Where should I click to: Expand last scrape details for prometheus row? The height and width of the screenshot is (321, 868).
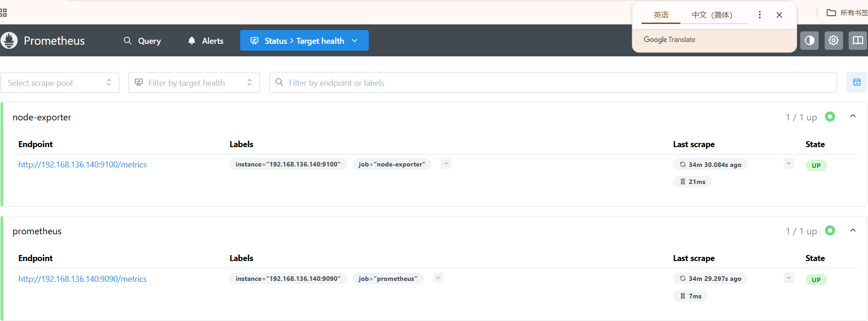tap(789, 278)
